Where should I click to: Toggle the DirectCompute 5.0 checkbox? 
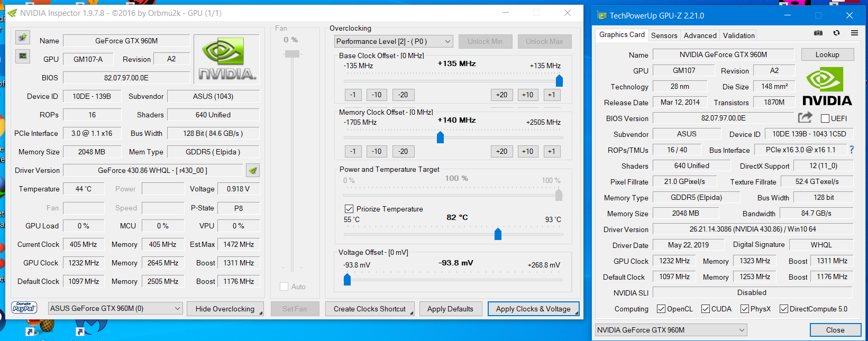784,309
